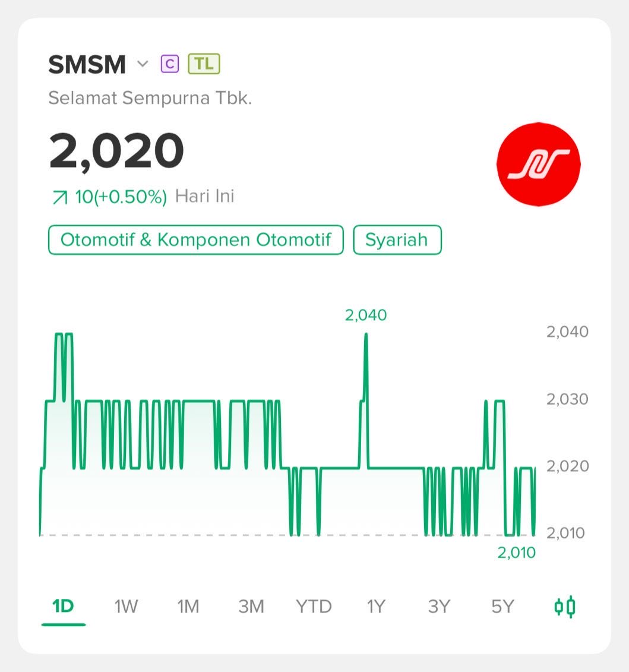Toggle the candlestick chart view icon
629x672 pixels.
click(x=564, y=607)
